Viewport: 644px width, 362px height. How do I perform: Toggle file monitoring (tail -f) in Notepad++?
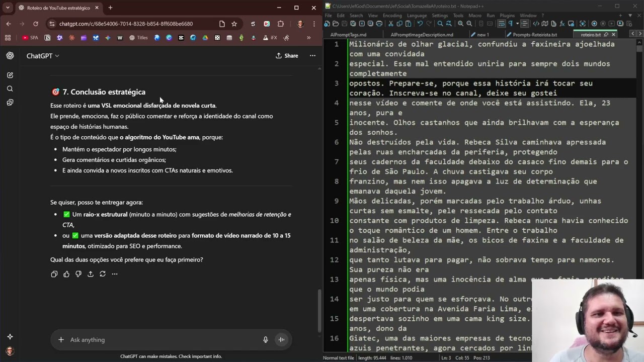pos(583,24)
